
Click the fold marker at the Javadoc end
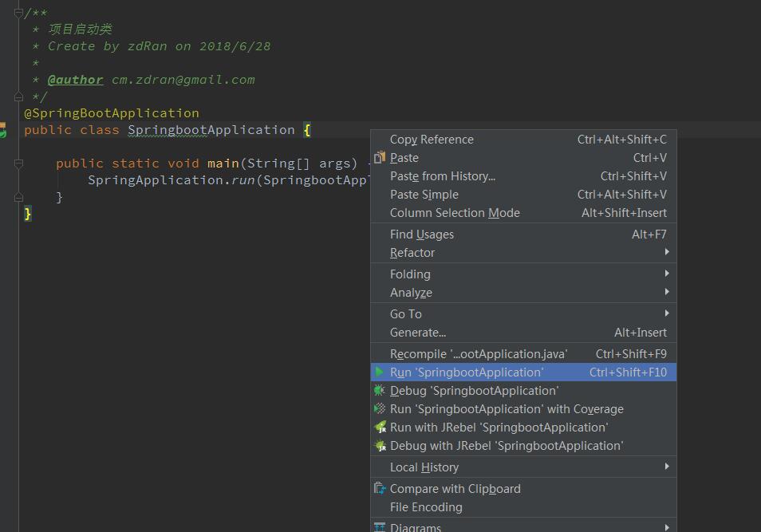click(18, 97)
